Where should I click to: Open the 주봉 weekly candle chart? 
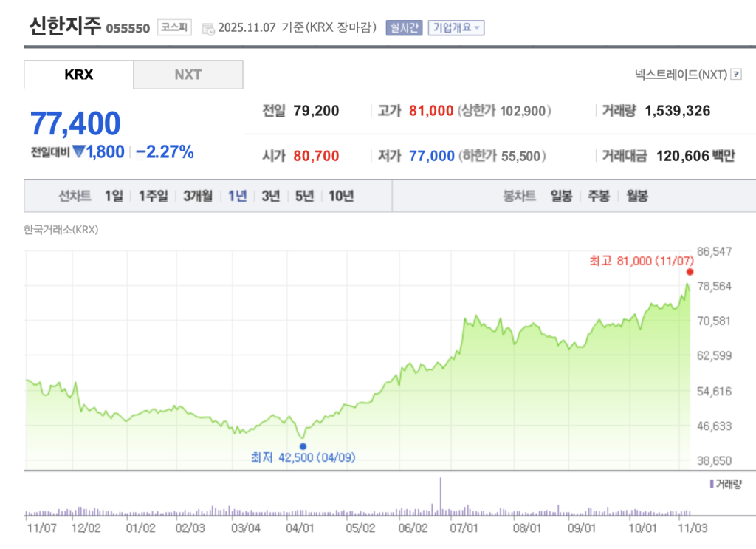pyautogui.click(x=599, y=196)
